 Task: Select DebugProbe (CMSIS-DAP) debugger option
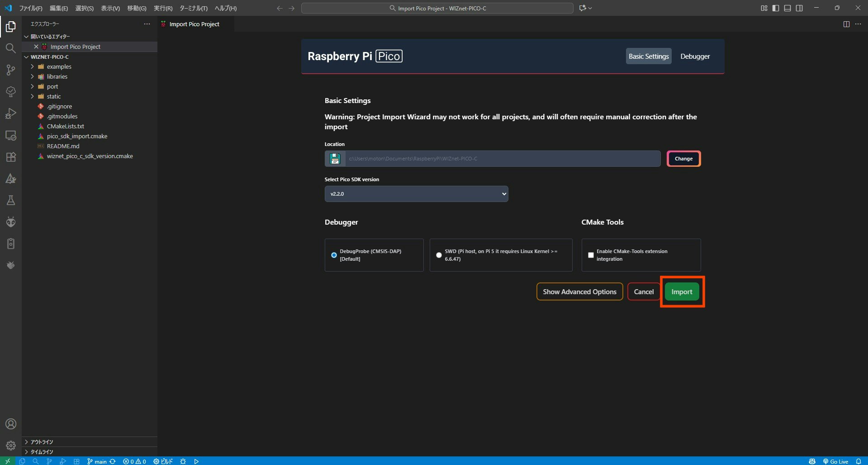(334, 255)
